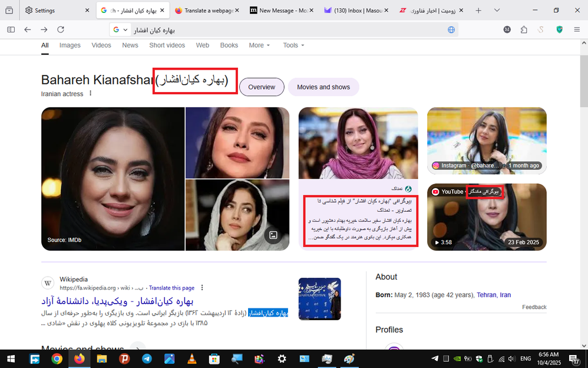Open the search engine selector dropdown
This screenshot has width=588, height=368.
120,29
